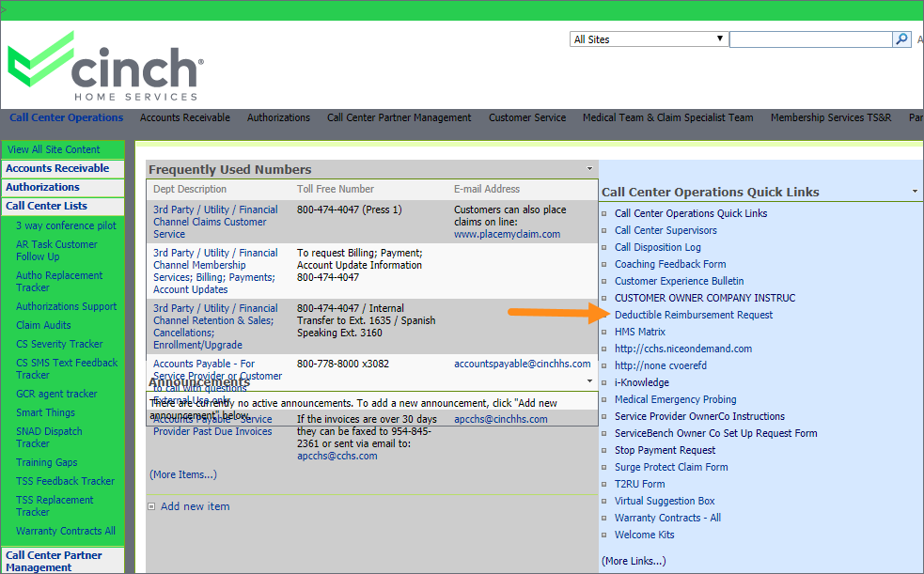
Task: Open Call Center Partner Management top tab
Action: point(399,117)
